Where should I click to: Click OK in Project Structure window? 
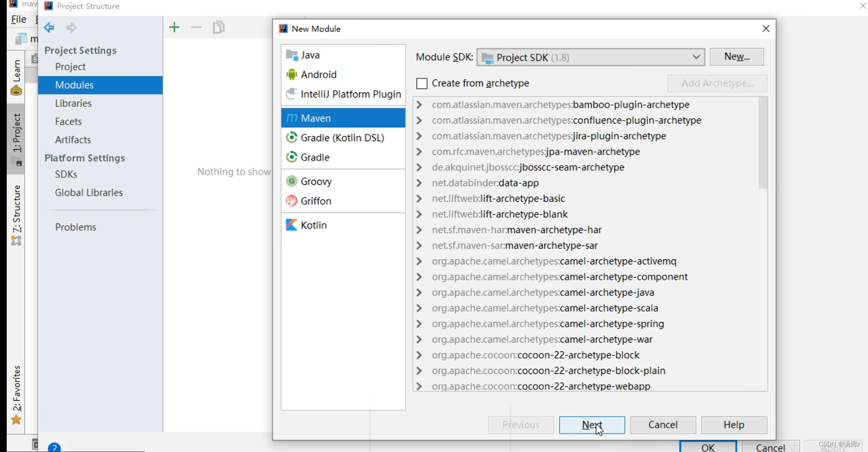[708, 447]
